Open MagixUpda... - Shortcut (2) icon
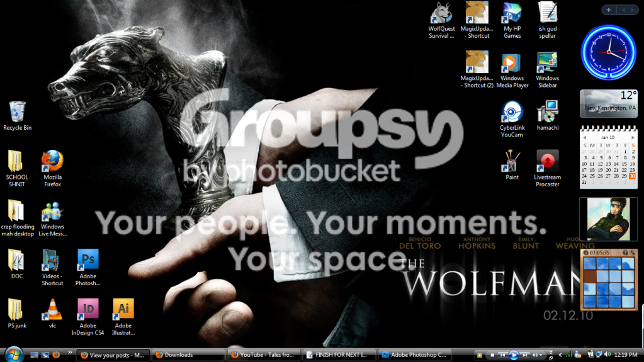Screen dimensions: 644x362 (x=477, y=69)
